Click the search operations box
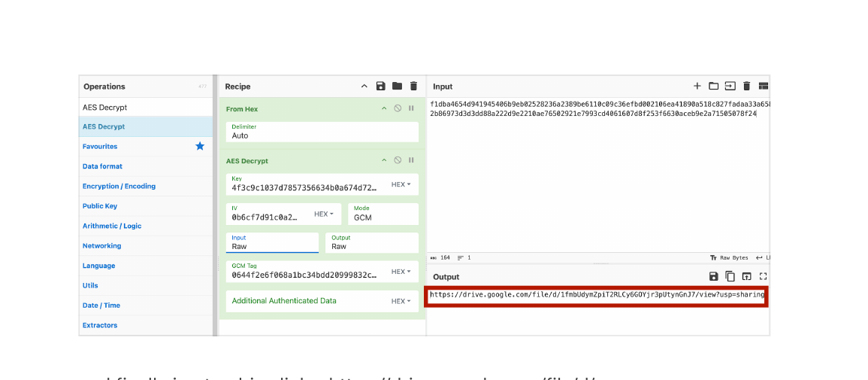 (146, 107)
